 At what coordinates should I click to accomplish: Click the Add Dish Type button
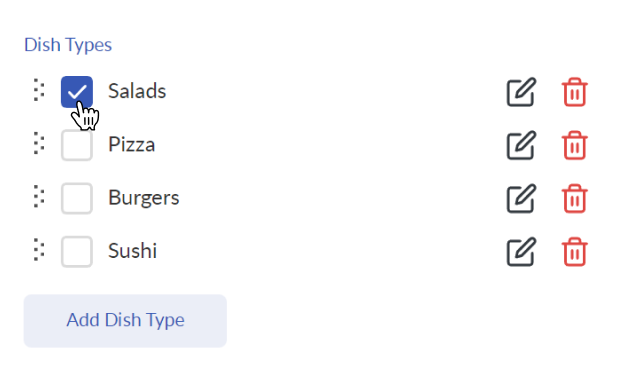coord(125,321)
